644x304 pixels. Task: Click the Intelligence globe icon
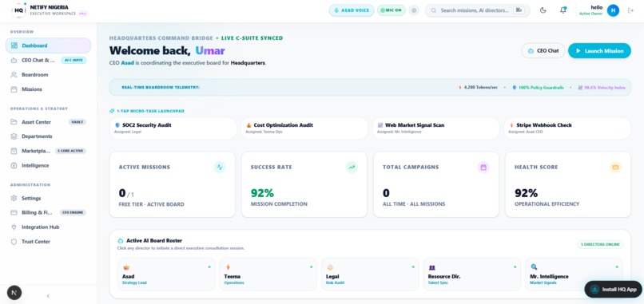[x=14, y=165]
